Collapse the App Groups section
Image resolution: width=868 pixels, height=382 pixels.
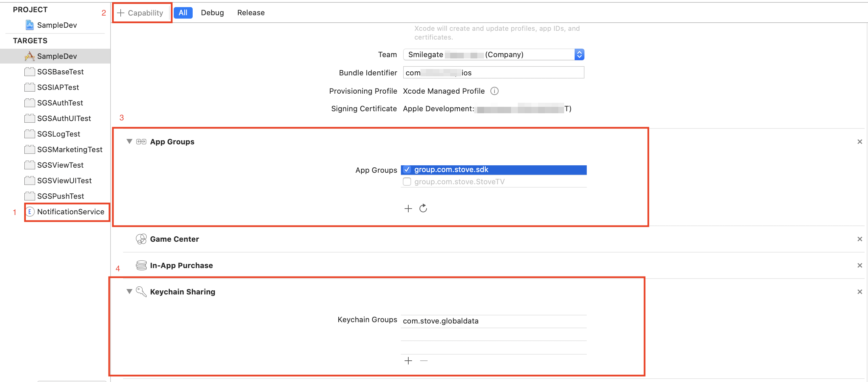tap(129, 141)
